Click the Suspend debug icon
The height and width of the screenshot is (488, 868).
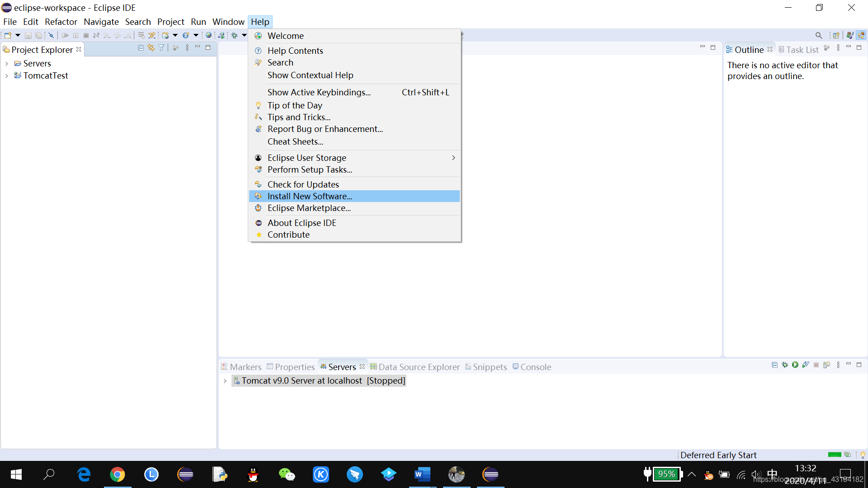[x=75, y=35]
